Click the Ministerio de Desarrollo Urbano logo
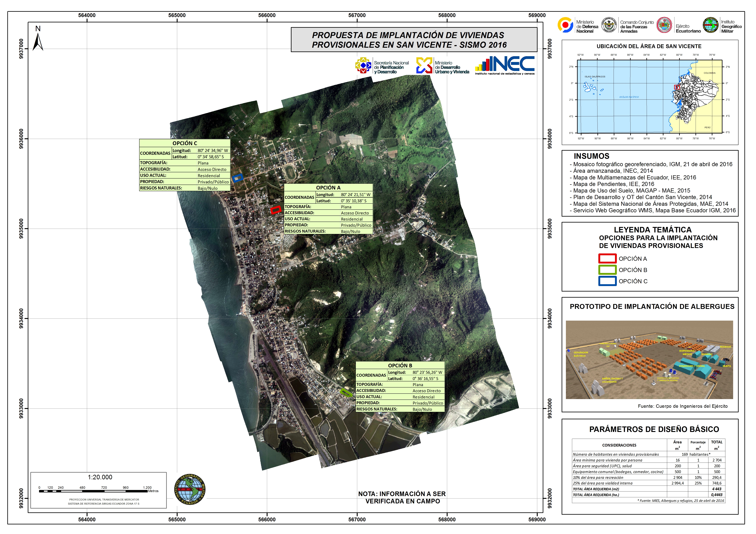This screenshot has width=756, height=534. [x=424, y=65]
